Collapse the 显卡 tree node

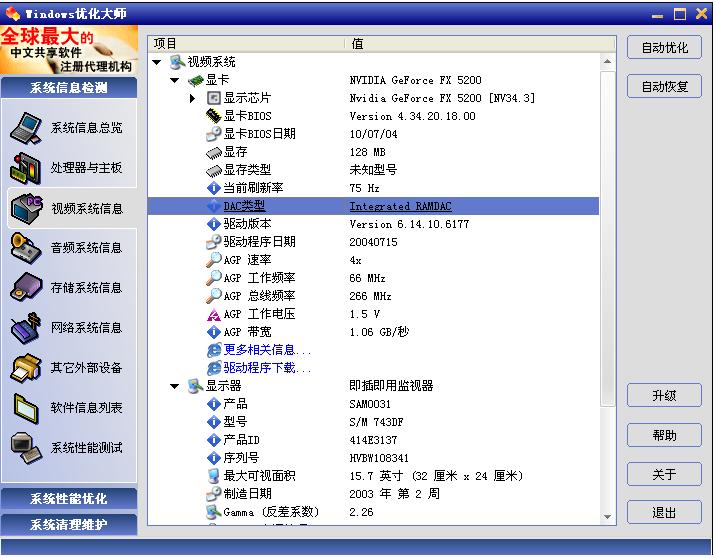(x=174, y=80)
